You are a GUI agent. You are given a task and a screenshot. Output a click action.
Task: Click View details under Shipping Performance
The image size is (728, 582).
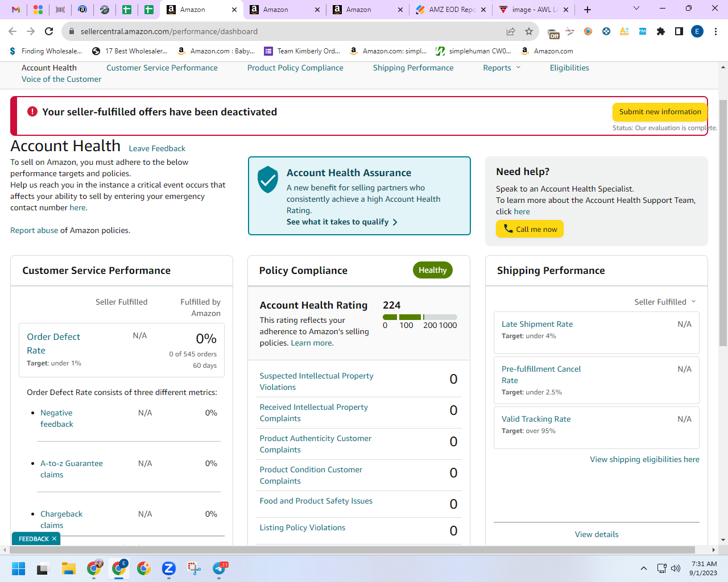point(597,534)
